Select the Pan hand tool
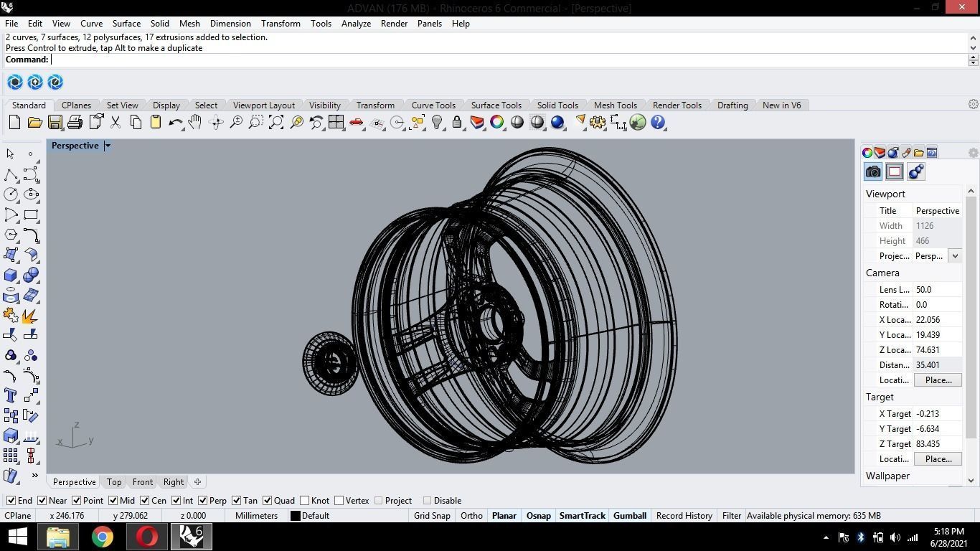Image resolution: width=980 pixels, height=551 pixels. point(195,123)
